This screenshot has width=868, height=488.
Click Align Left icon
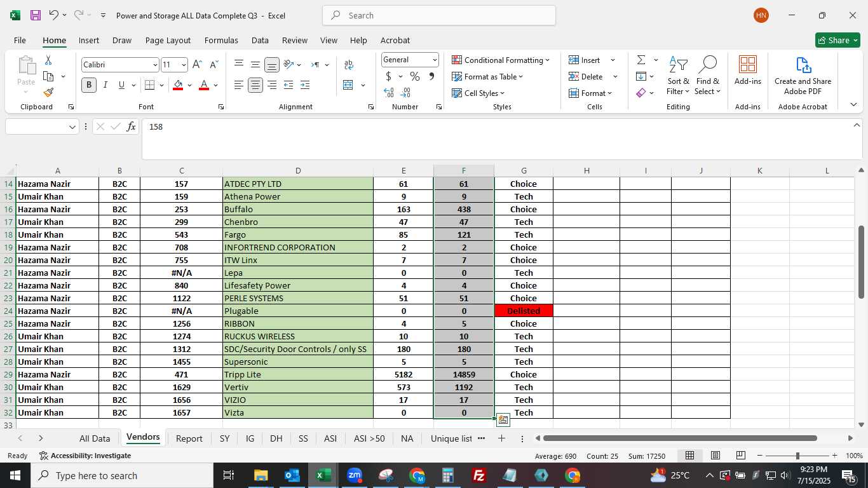239,85
